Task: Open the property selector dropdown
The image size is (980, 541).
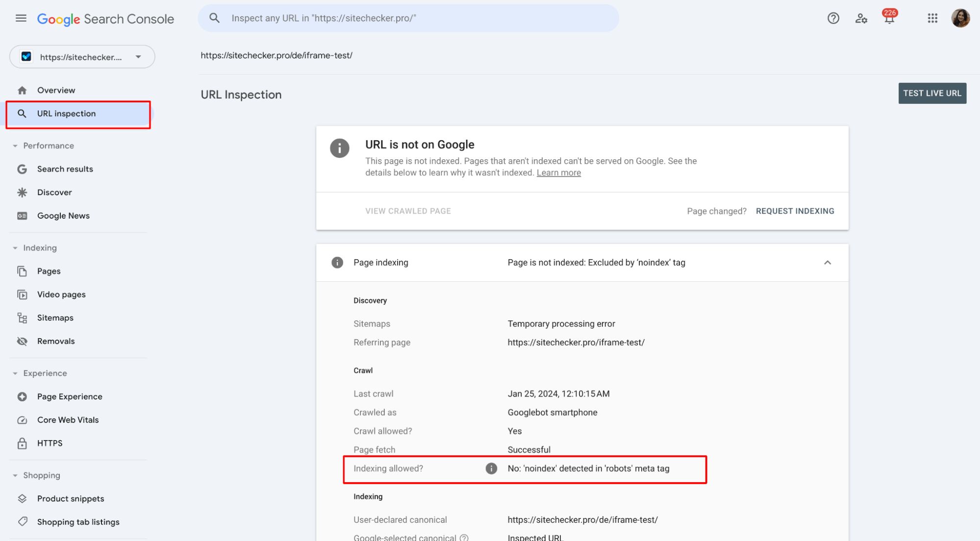Action: pos(82,57)
